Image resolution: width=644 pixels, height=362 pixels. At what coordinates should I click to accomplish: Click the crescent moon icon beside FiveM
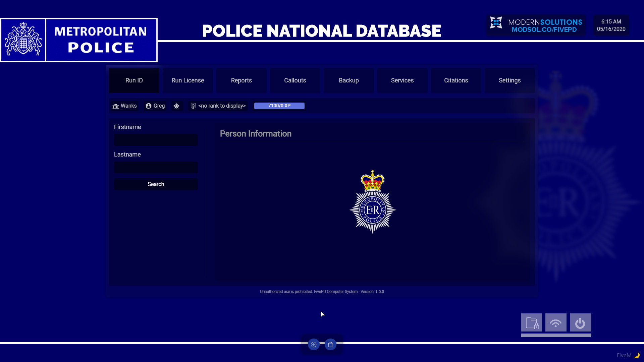pyautogui.click(x=637, y=355)
